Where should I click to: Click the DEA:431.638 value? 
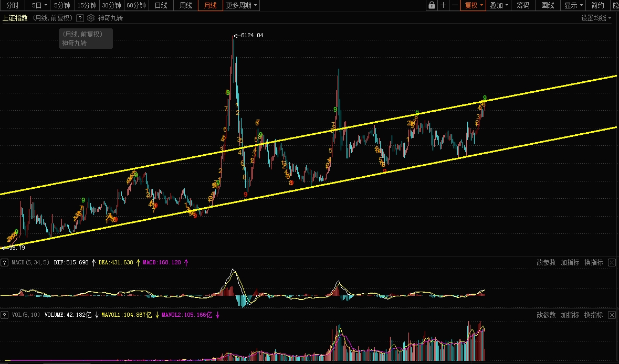pyautogui.click(x=116, y=262)
